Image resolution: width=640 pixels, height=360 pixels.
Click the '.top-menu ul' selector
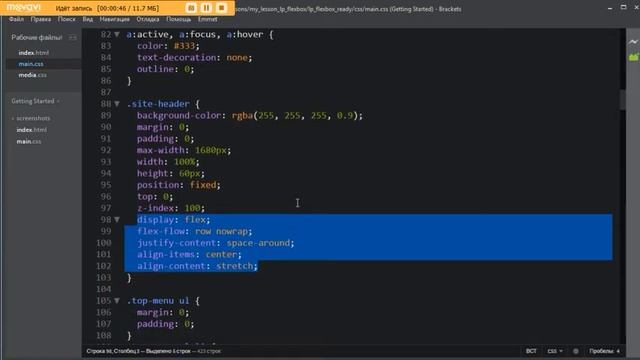pos(158,301)
